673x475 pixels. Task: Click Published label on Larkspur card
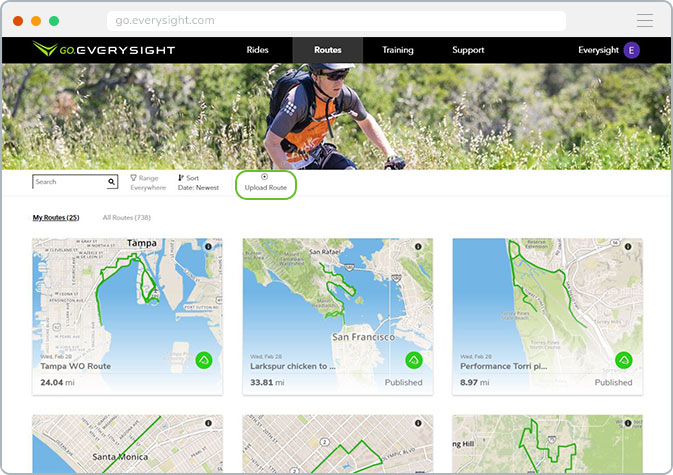[403, 382]
